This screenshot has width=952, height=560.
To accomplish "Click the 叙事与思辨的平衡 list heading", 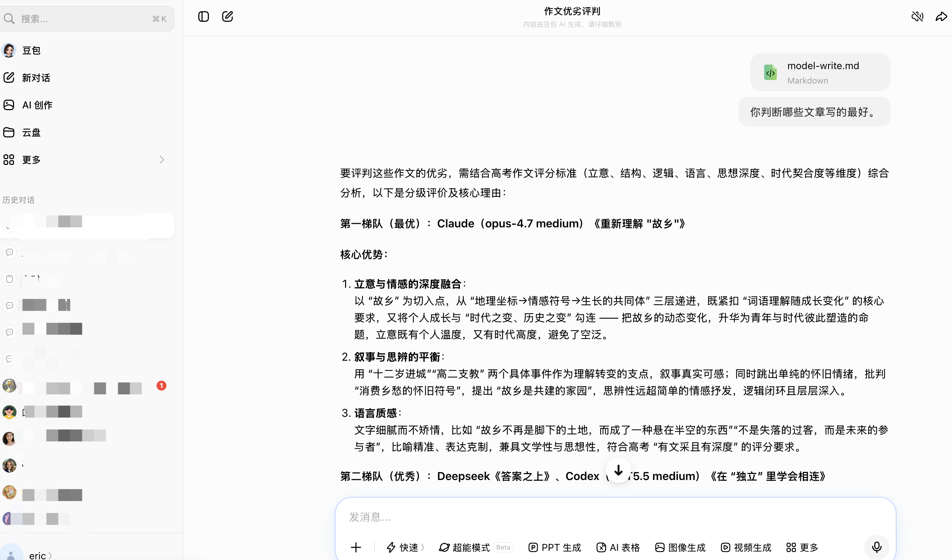I will pos(397,357).
